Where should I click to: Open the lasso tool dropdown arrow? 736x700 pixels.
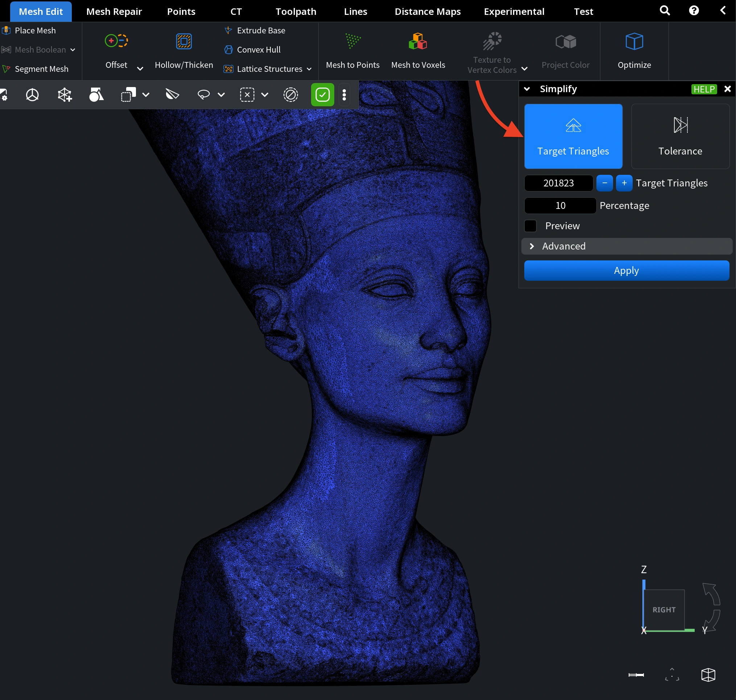(x=221, y=95)
